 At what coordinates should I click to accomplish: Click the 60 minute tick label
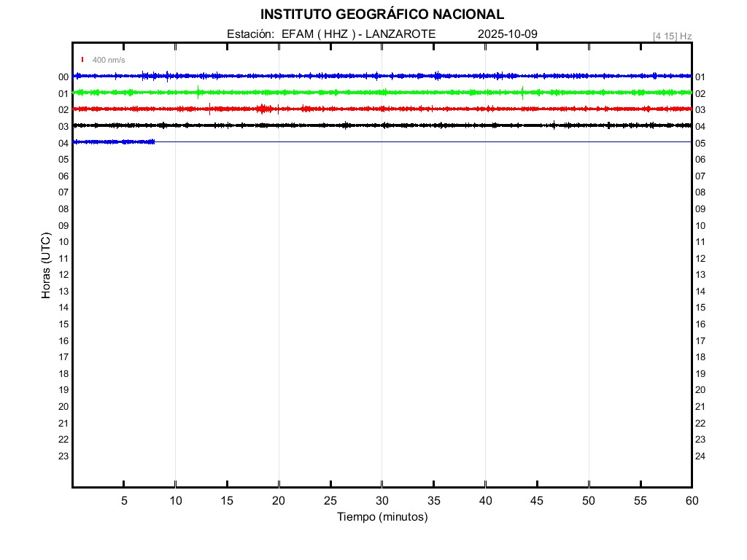(692, 500)
